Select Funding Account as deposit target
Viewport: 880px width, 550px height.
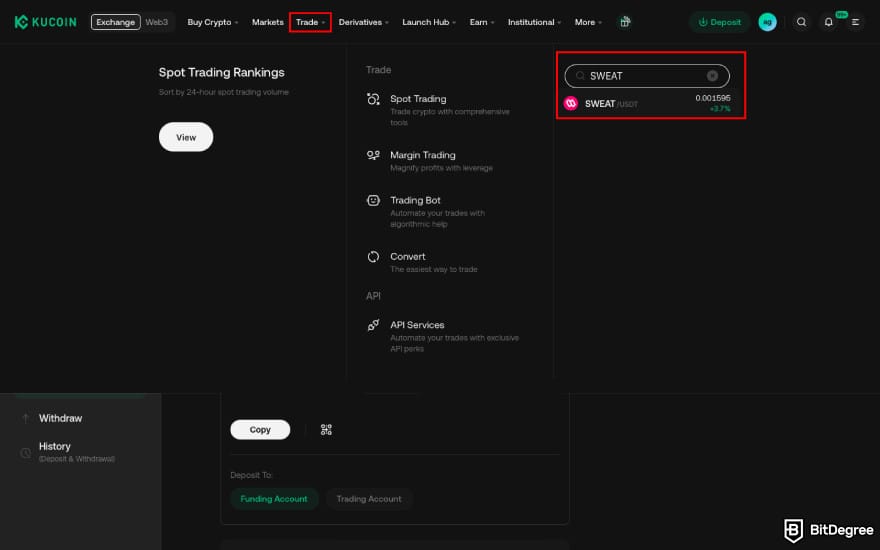[274, 499]
